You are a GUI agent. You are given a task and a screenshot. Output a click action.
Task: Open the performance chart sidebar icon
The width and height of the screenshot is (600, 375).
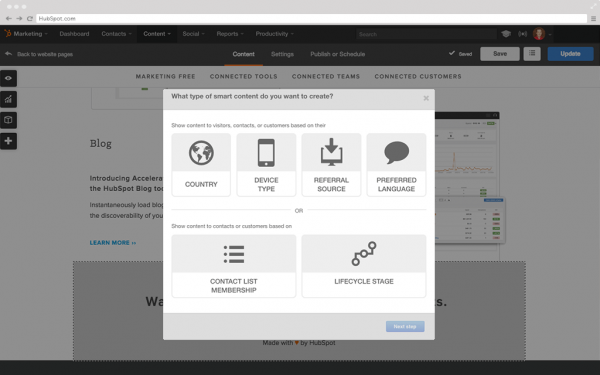click(x=8, y=99)
